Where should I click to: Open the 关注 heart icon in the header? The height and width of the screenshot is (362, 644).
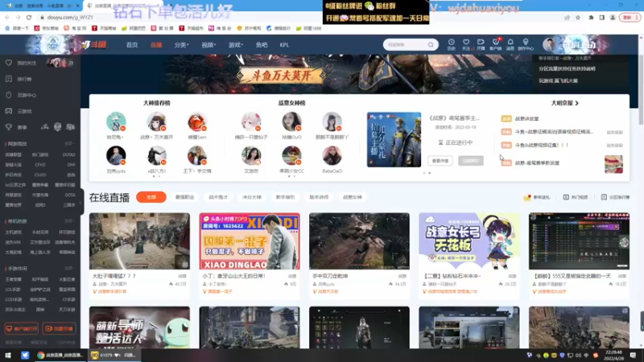[466, 44]
